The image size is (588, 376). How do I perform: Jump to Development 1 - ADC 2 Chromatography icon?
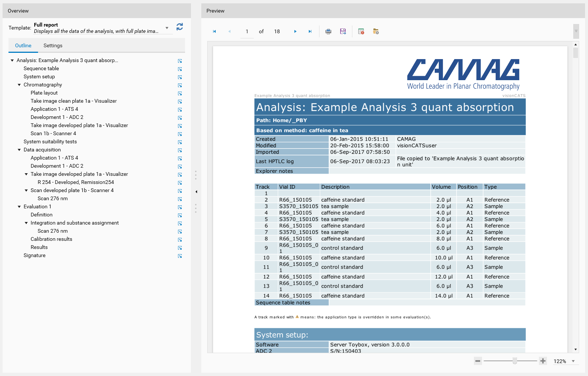(x=180, y=118)
